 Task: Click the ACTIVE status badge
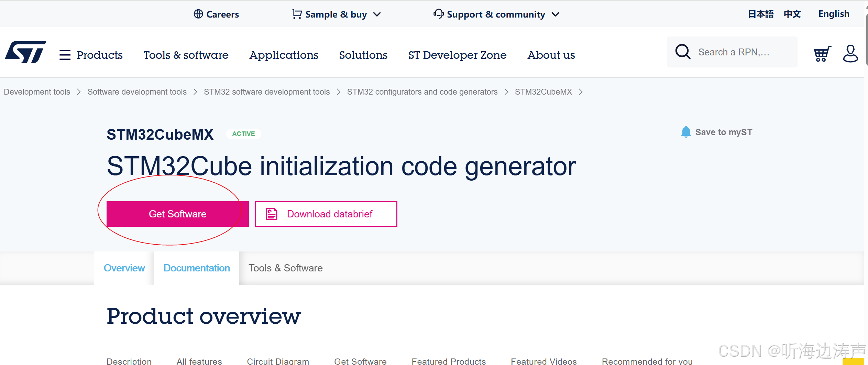(244, 134)
